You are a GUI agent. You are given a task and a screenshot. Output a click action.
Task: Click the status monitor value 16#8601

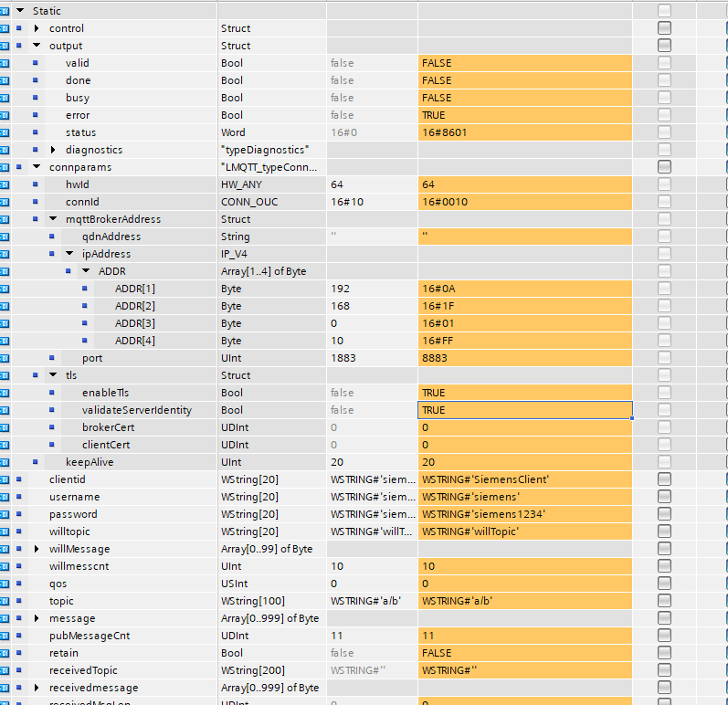(524, 132)
